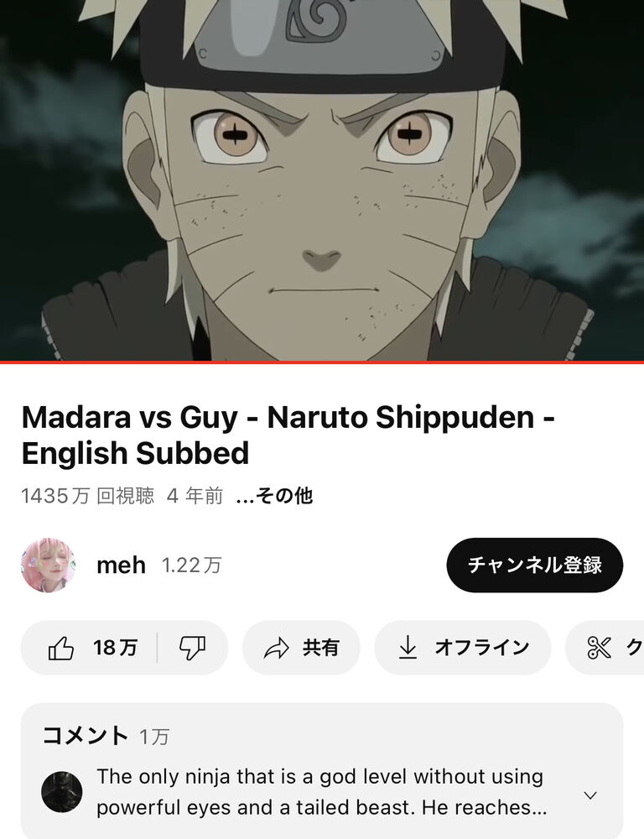Open the meh channel avatar

pyautogui.click(x=48, y=565)
